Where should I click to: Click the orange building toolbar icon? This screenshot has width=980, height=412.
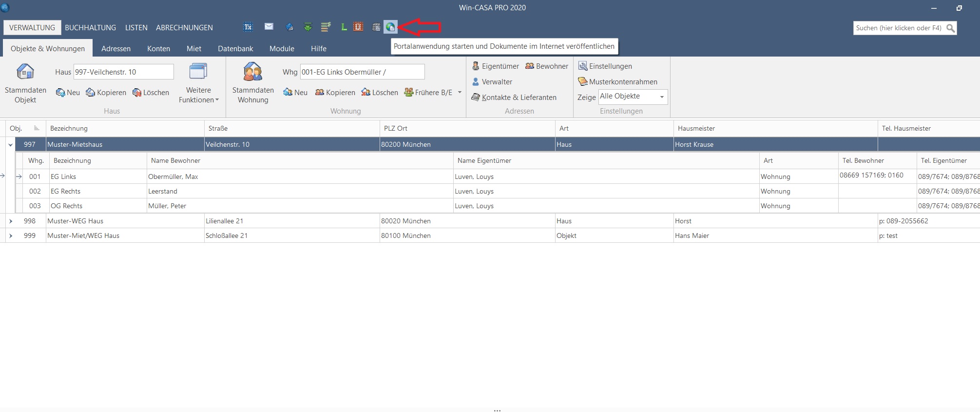(x=358, y=27)
